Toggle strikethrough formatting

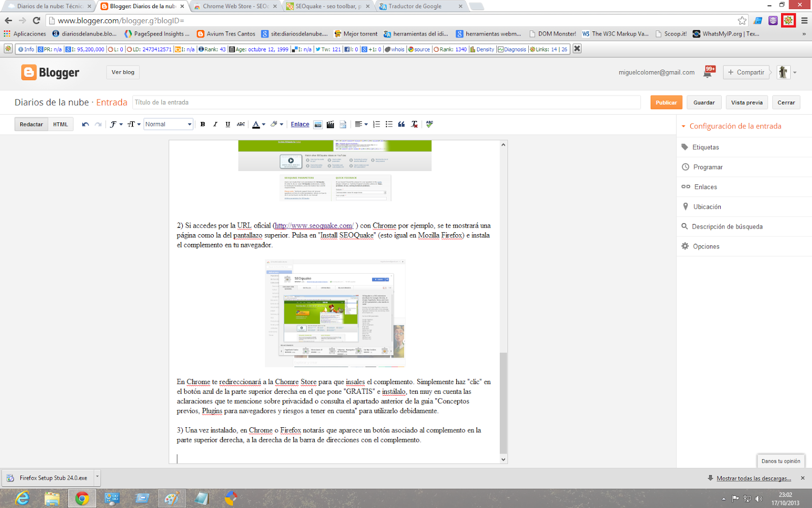pos(241,124)
